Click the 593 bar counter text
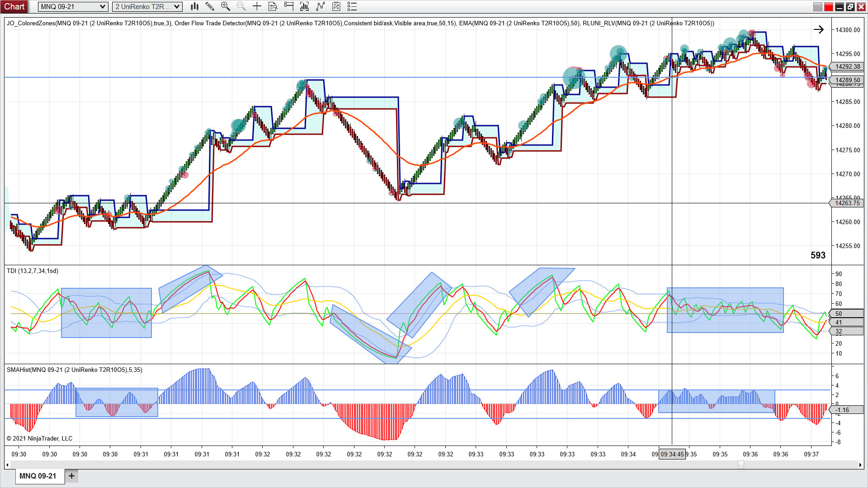The image size is (868, 488). point(818,255)
